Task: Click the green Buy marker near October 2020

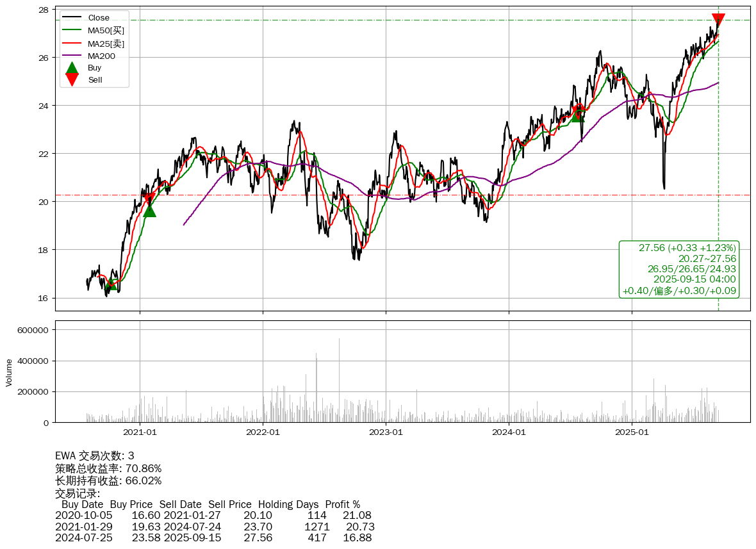Action: click(x=111, y=283)
